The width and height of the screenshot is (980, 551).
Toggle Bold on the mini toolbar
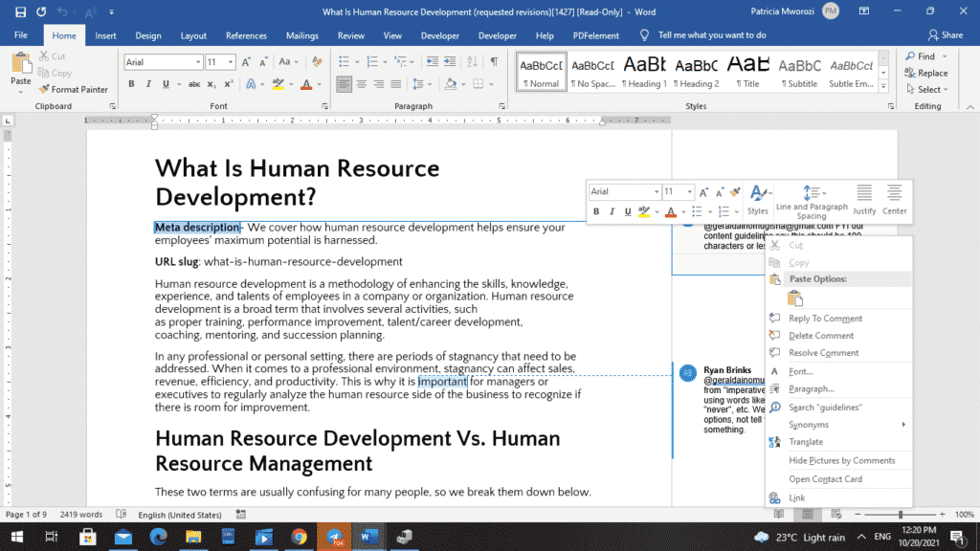pos(596,210)
